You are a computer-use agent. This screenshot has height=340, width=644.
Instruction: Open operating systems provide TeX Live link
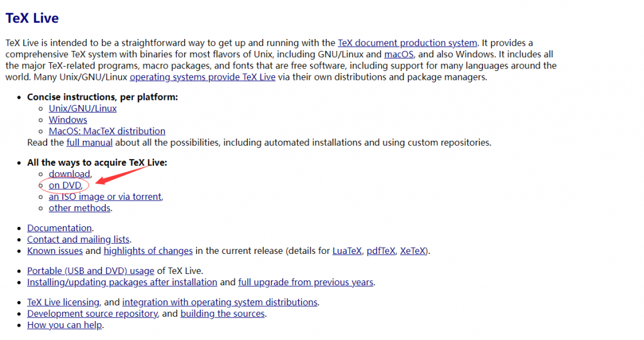point(203,77)
